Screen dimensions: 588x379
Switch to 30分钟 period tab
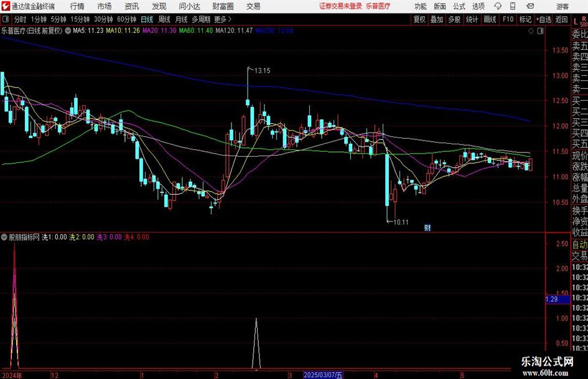pyautogui.click(x=103, y=19)
